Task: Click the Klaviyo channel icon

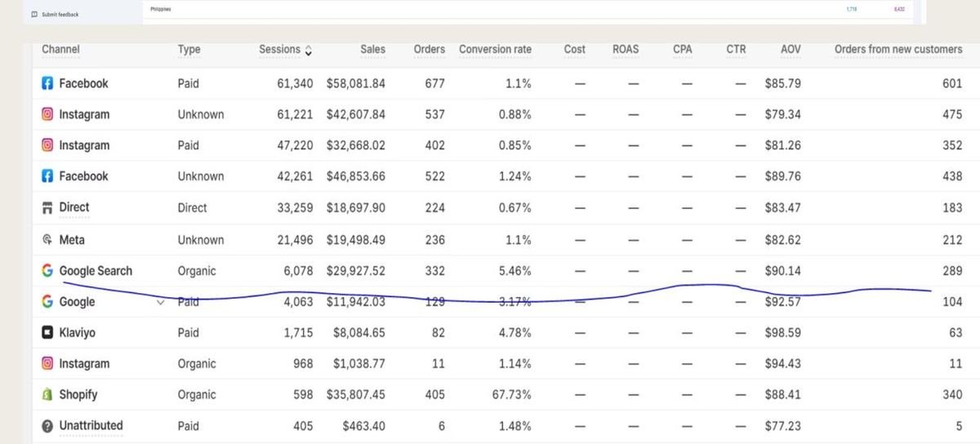Action: pos(47,333)
